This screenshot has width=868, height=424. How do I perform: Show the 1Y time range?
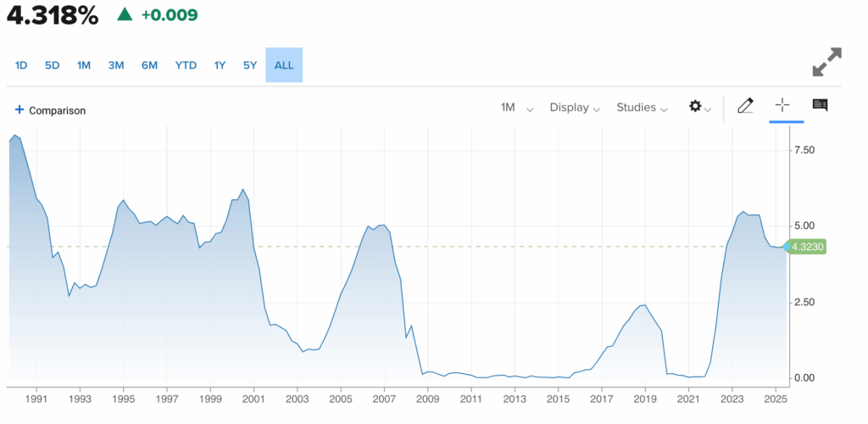point(220,65)
